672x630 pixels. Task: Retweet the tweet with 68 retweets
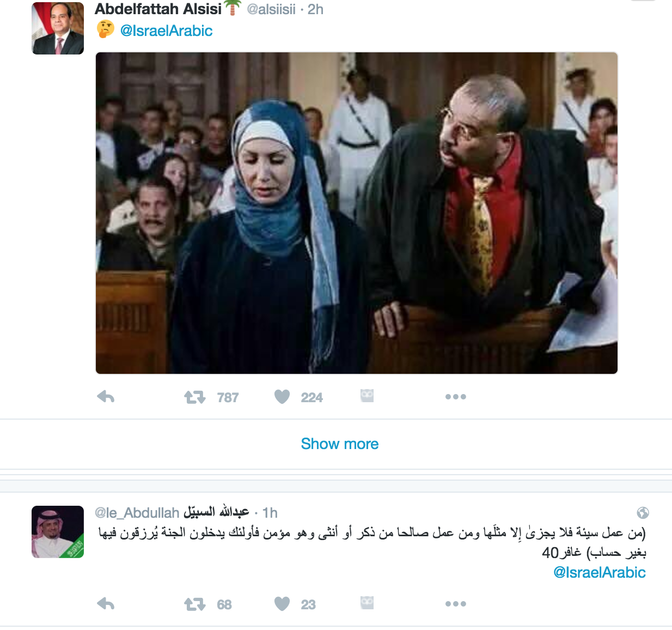coord(195,604)
